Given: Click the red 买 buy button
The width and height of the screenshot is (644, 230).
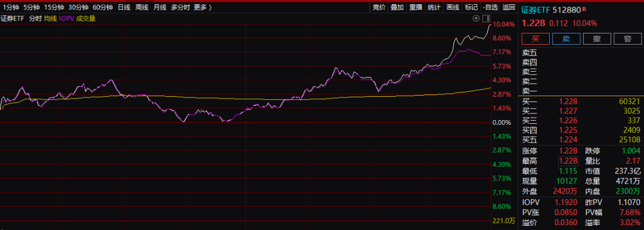Looking at the screenshot, I should (535, 39).
